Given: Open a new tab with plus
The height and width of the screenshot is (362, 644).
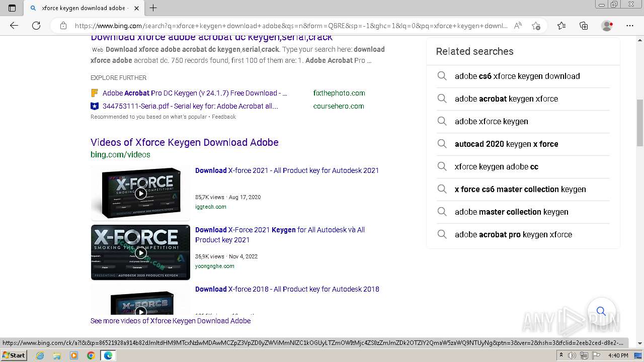Looking at the screenshot, I should [x=153, y=8].
